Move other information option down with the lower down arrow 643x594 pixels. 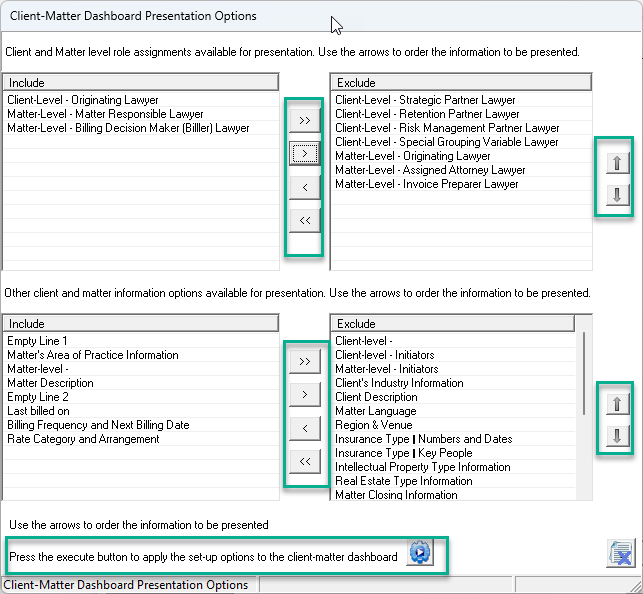[617, 435]
